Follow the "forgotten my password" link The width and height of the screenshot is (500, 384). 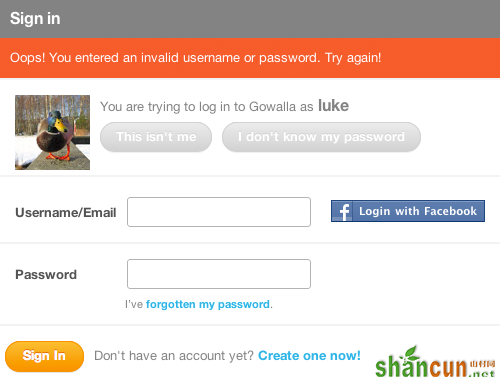point(208,304)
